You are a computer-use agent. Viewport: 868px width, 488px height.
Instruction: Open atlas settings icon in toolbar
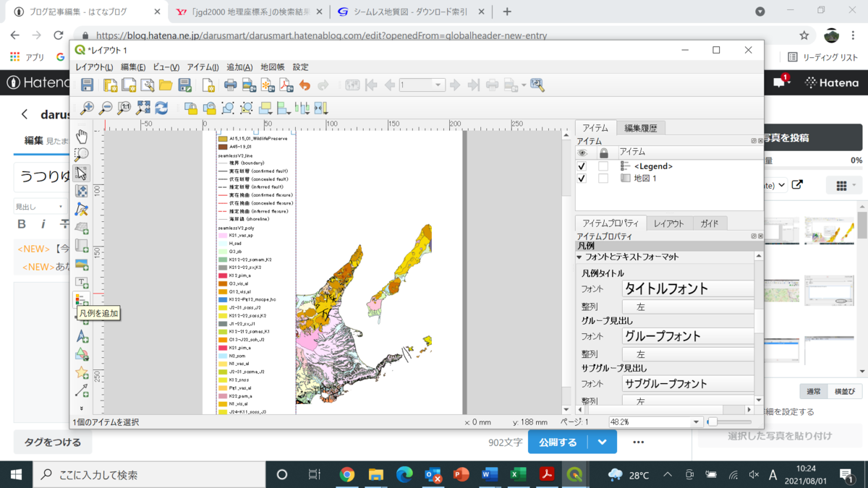point(537,85)
